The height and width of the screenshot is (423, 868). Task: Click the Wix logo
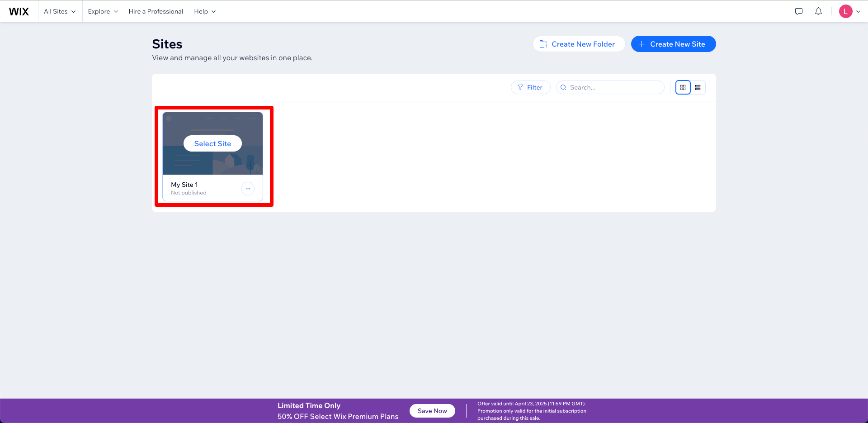pyautogui.click(x=19, y=11)
